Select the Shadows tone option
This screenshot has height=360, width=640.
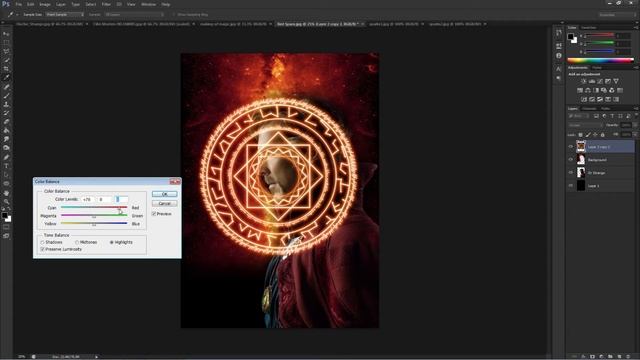click(42, 242)
